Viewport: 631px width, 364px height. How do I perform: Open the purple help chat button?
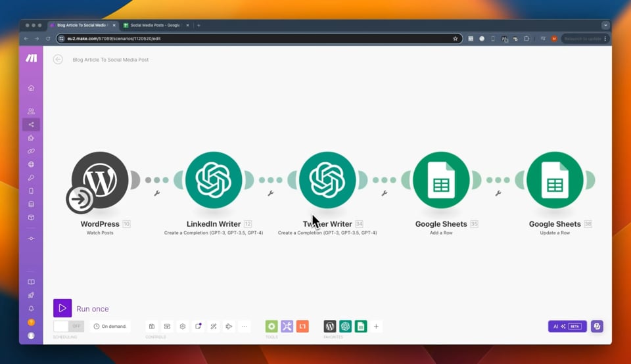coord(597,326)
